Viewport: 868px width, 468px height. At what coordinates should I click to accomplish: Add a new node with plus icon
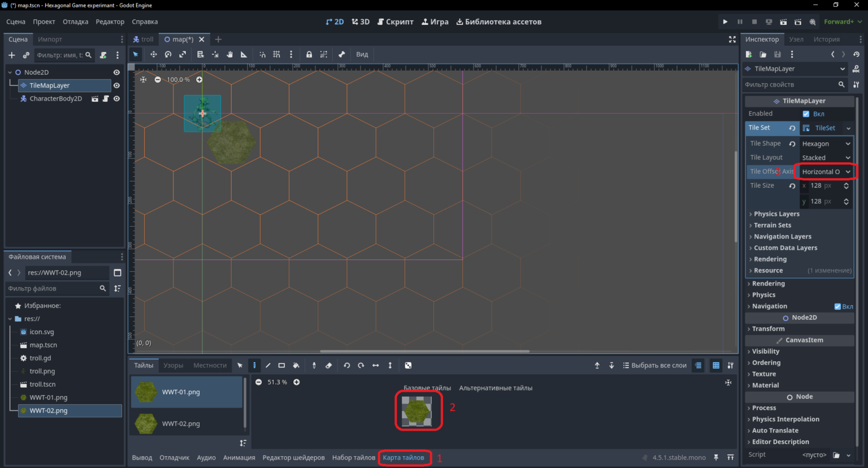click(x=11, y=55)
